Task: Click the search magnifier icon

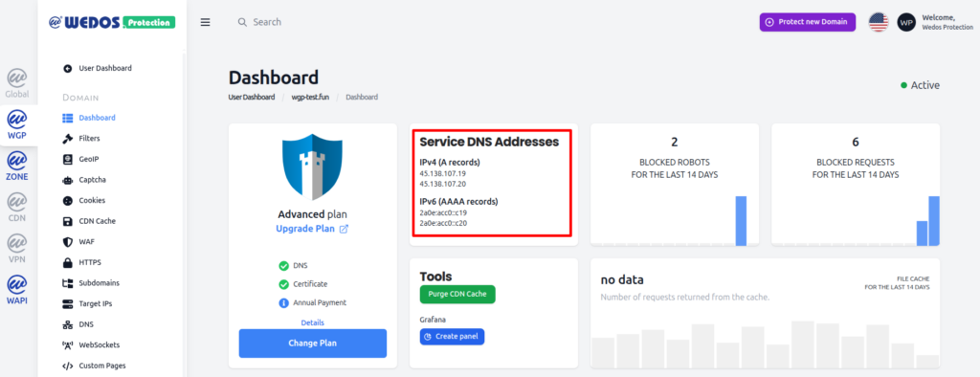Action: (242, 23)
